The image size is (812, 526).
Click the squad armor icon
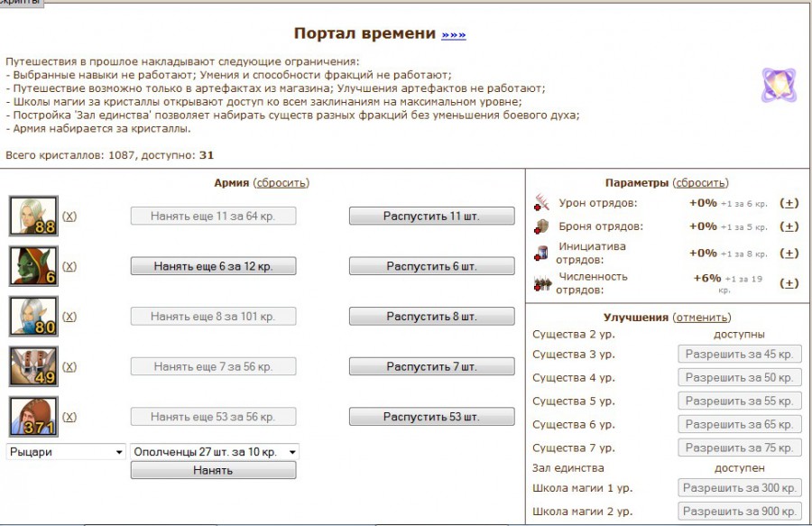[x=541, y=226]
